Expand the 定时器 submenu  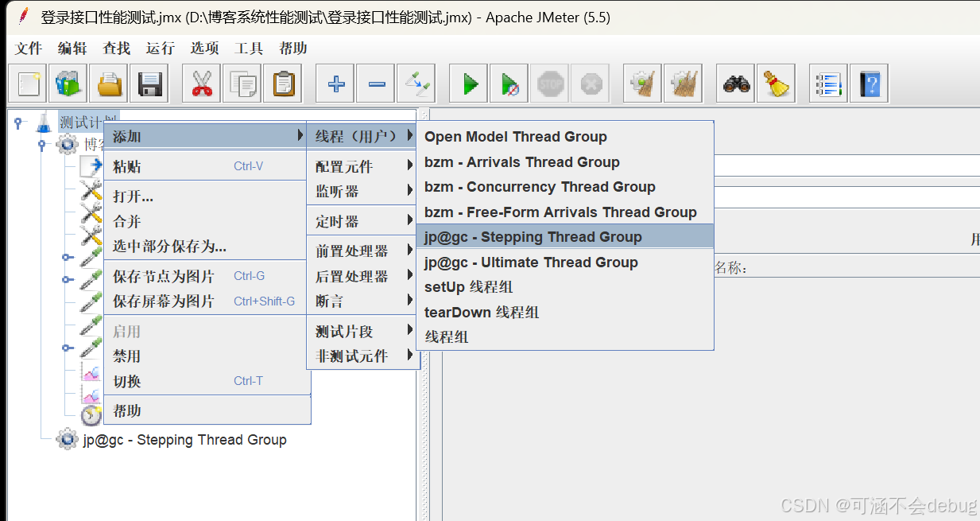(x=362, y=222)
